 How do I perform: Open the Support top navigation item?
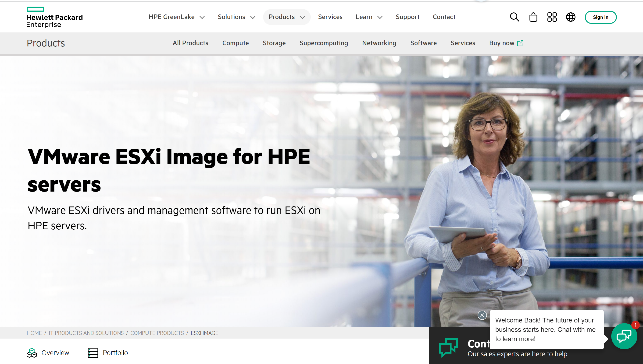click(x=407, y=17)
